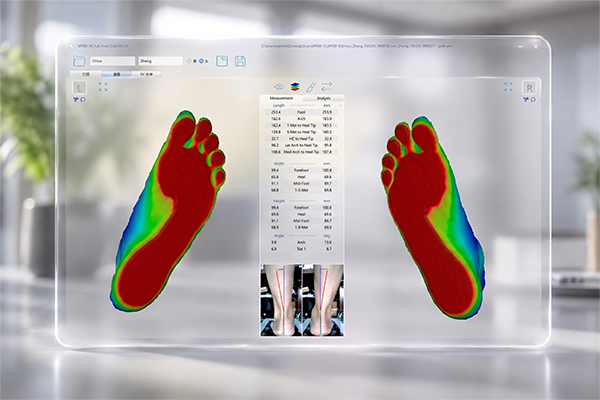The width and height of the screenshot is (600, 400).
Task: Select the Lat Arch to Heel Tip row
Action: pos(301,145)
